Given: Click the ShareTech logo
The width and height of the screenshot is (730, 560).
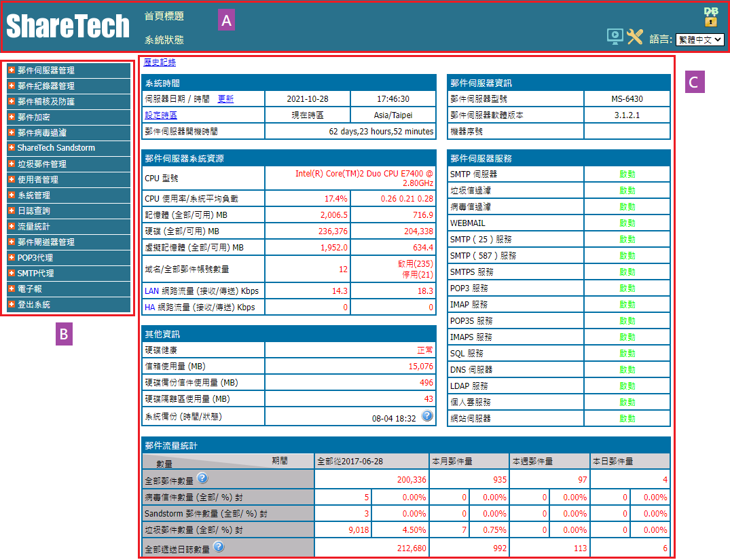Looking at the screenshot, I should pos(68,26).
